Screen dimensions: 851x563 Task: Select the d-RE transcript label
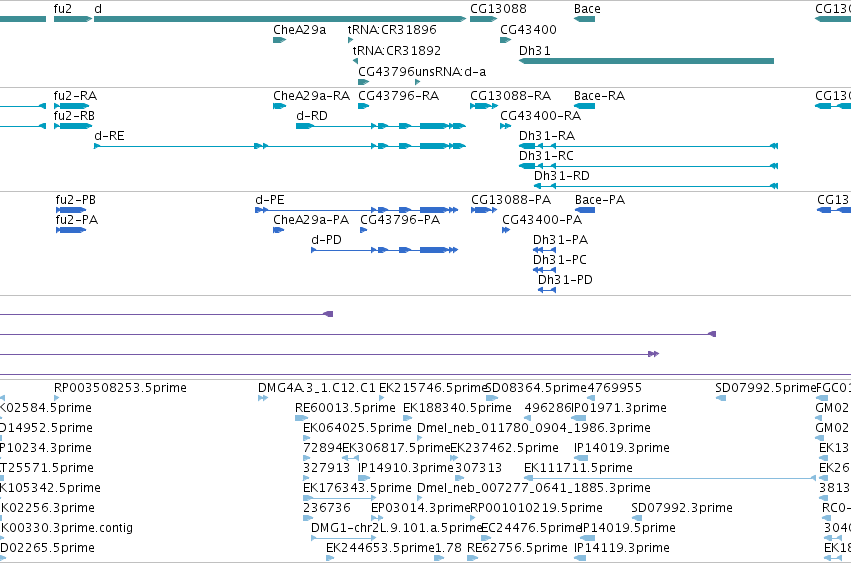109,136
